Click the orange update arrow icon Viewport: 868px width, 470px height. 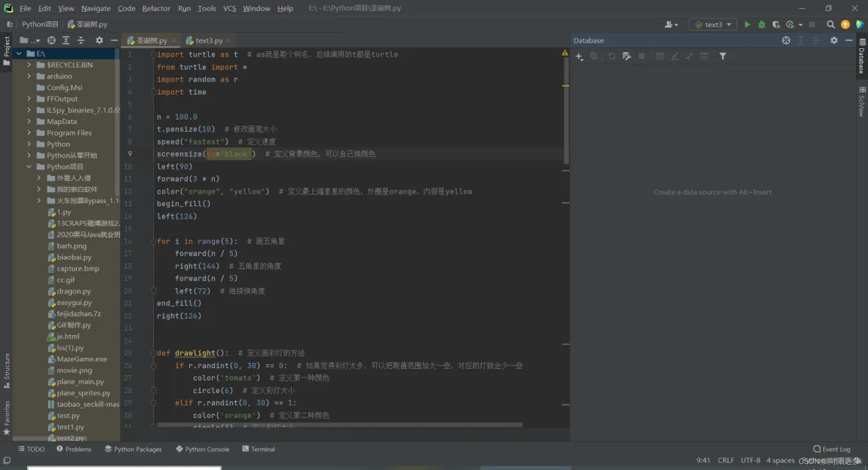coord(845,24)
